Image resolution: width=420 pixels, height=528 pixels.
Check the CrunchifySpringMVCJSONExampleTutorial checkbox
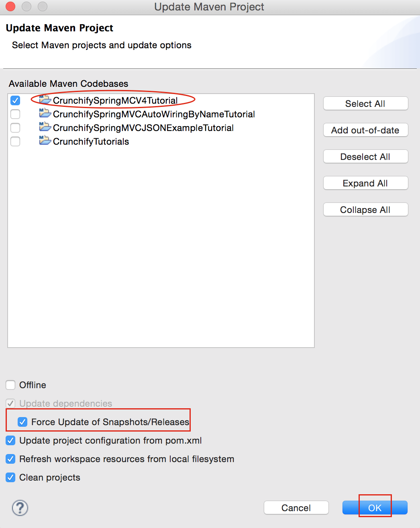[x=15, y=128]
